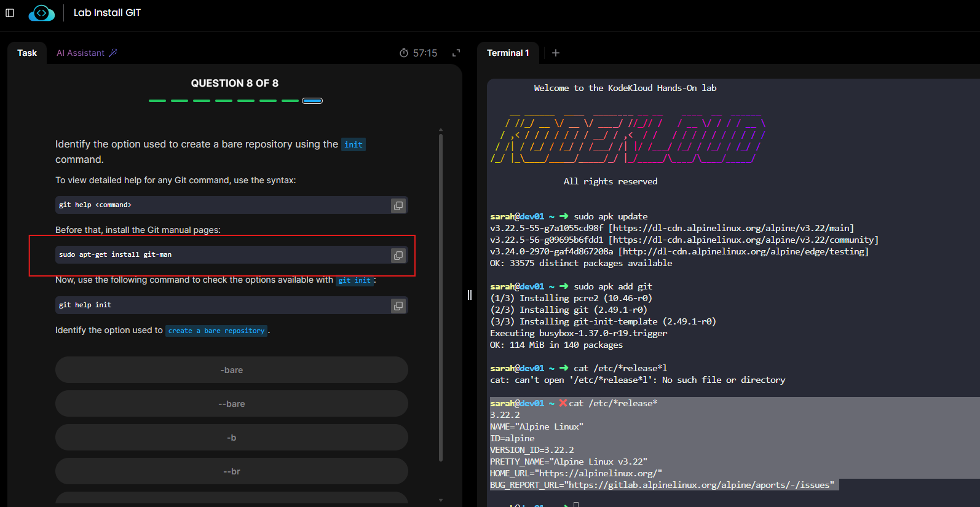Viewport: 980px width, 507px height.
Task: Click the 'create a bare repository' code chip
Action: coord(216,331)
